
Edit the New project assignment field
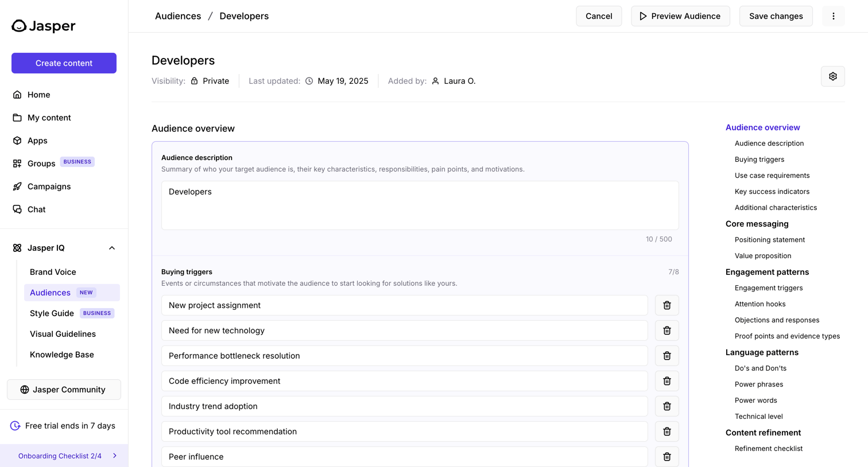click(405, 305)
